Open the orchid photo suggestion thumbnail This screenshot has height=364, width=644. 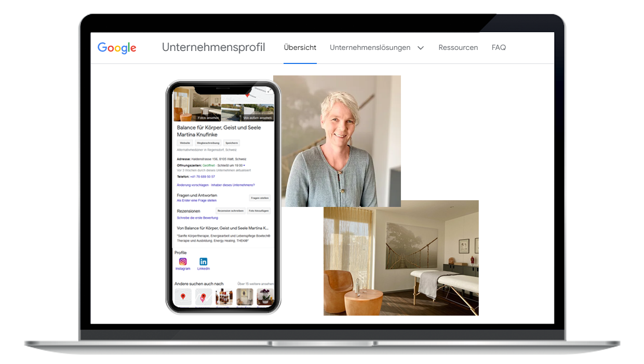264,297
